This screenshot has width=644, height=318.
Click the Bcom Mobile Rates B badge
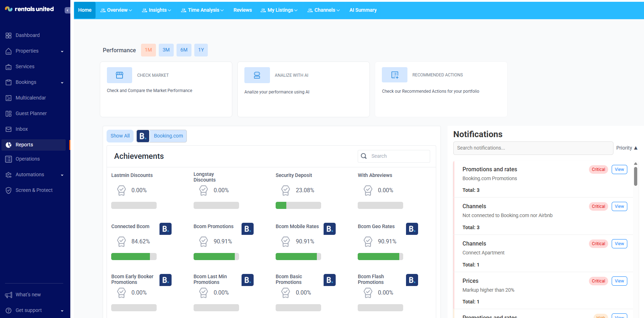(330, 229)
